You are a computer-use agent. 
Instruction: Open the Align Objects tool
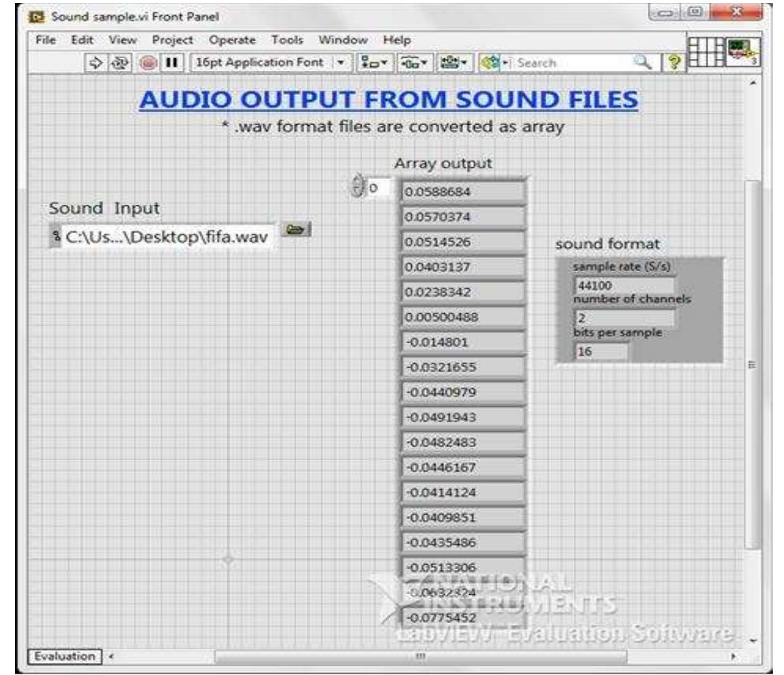[x=375, y=63]
